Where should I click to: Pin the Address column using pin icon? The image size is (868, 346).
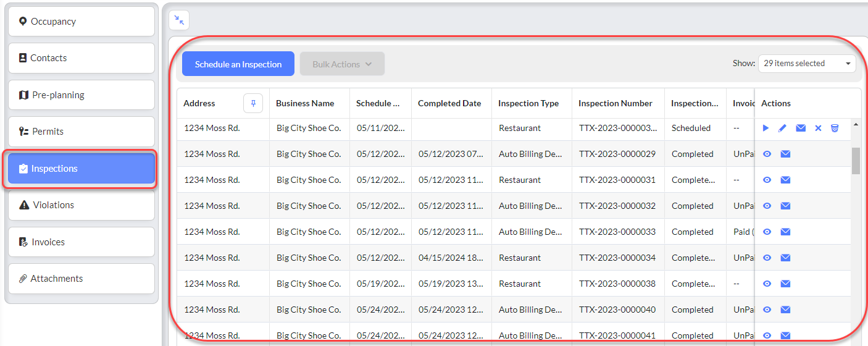coord(254,103)
